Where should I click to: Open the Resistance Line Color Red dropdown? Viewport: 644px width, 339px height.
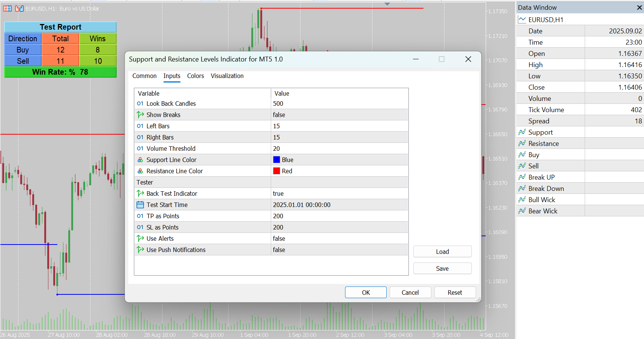pos(339,171)
